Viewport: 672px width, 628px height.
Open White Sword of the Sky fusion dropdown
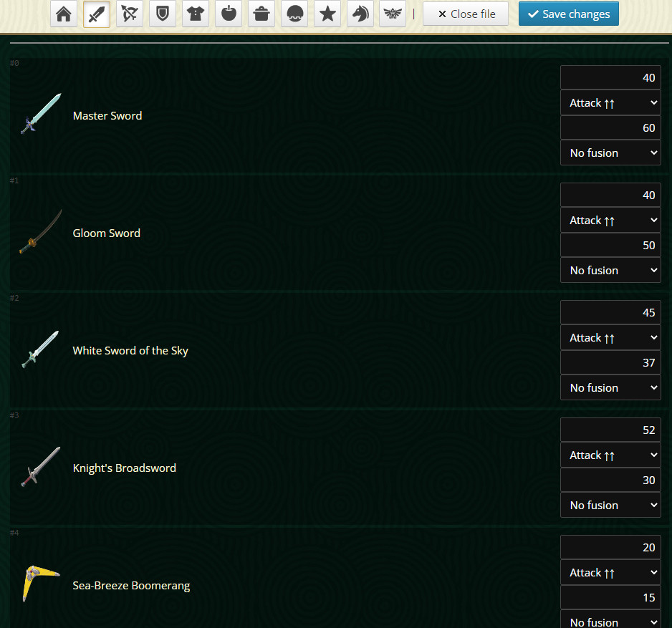pyautogui.click(x=610, y=388)
